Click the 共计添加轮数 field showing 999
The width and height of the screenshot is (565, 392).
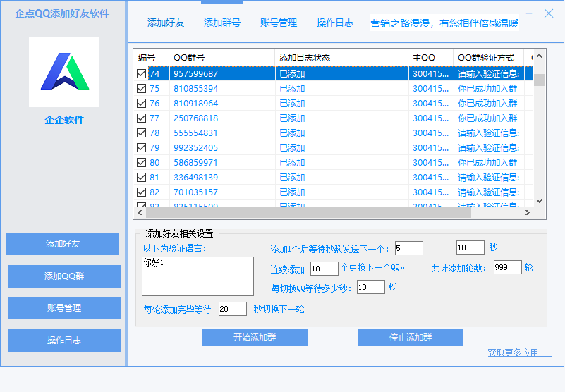[507, 267]
